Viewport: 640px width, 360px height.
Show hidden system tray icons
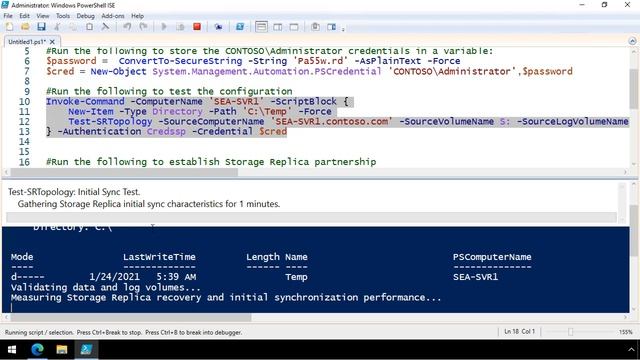click(631, 350)
